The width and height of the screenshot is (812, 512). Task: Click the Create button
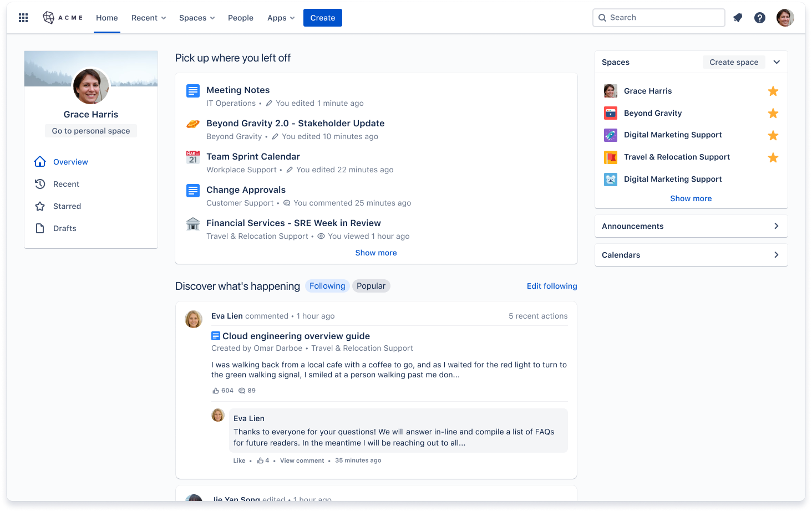322,17
